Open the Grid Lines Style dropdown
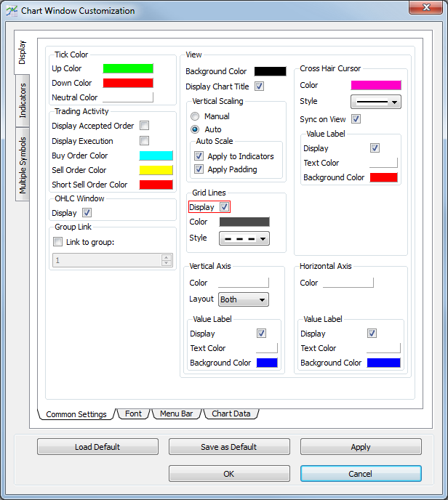448x500 pixels. click(x=244, y=238)
